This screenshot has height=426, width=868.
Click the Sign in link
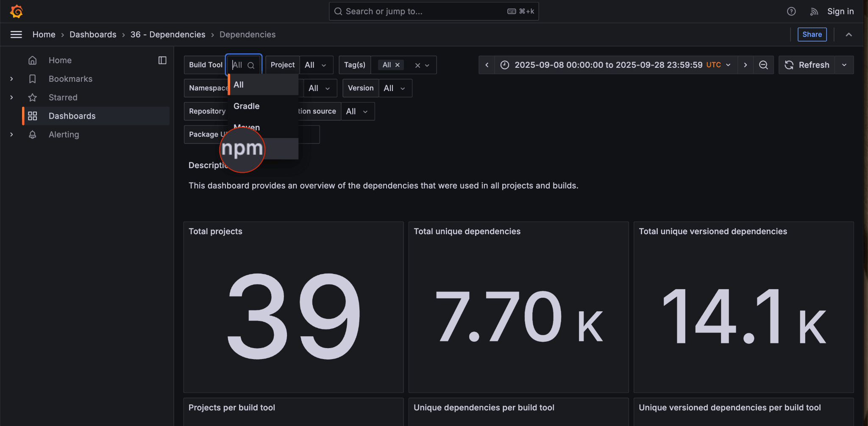[x=840, y=11]
